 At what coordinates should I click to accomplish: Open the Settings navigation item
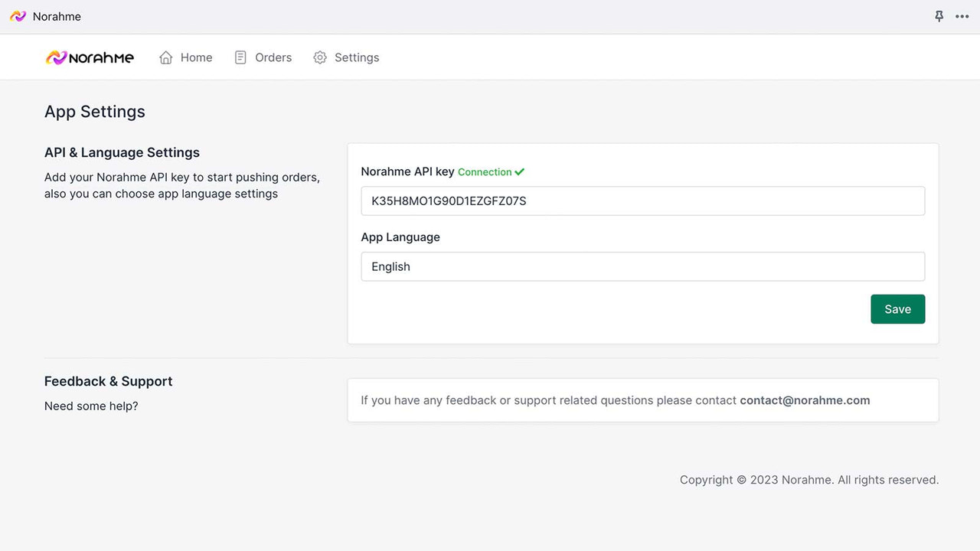point(356,57)
